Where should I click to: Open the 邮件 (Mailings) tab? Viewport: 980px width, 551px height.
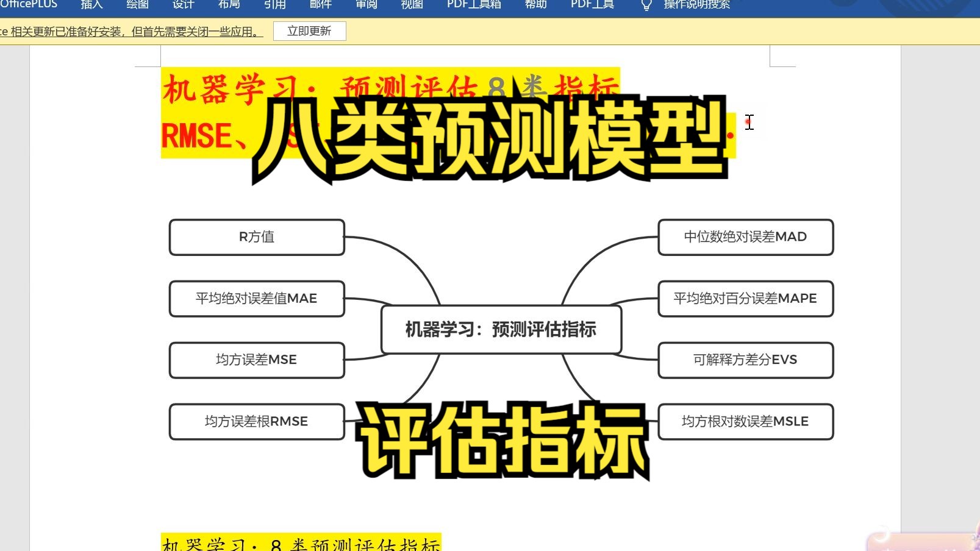point(320,4)
